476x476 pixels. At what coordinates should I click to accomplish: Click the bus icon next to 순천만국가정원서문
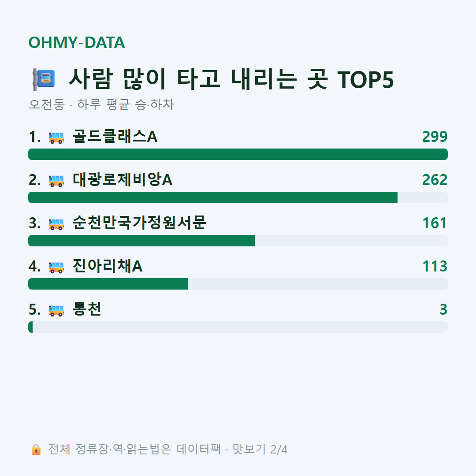[x=56, y=224]
